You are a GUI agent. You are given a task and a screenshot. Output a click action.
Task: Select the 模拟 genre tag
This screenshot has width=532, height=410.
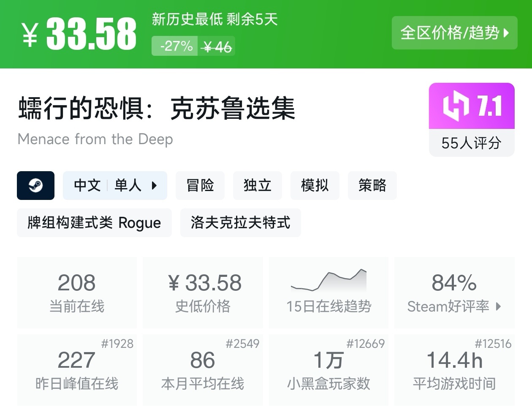click(315, 186)
